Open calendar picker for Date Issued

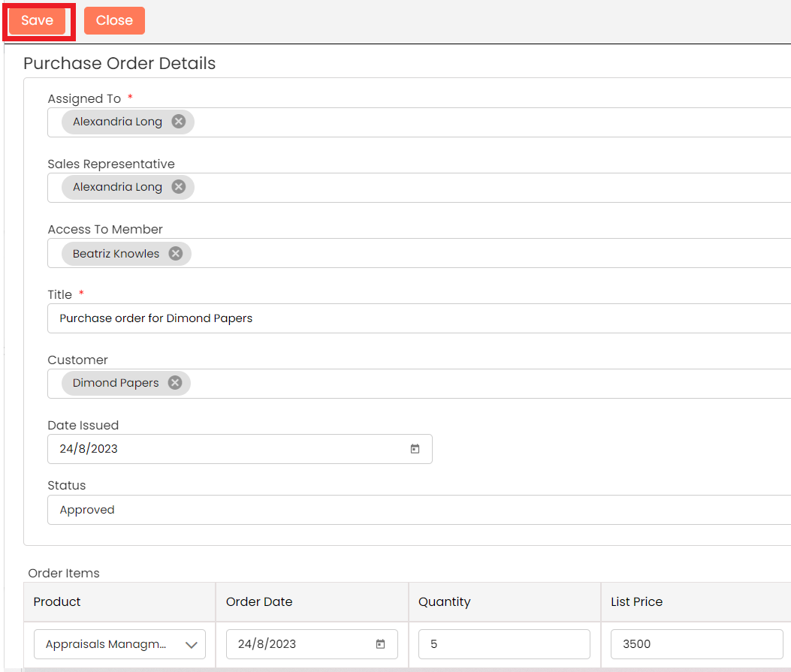tap(415, 449)
